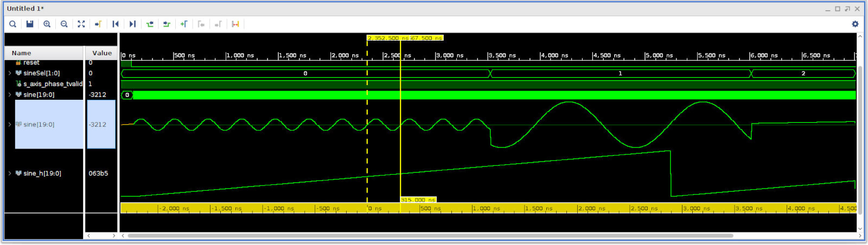Screen dimensions: 868x245
Task: Click the Previous Marker icon
Action: tap(201, 24)
